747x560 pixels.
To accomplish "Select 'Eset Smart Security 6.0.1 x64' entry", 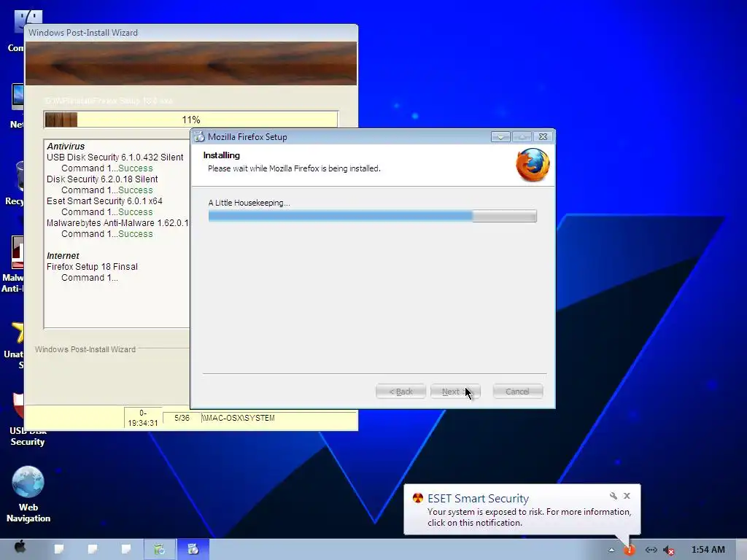I will pyautogui.click(x=104, y=201).
